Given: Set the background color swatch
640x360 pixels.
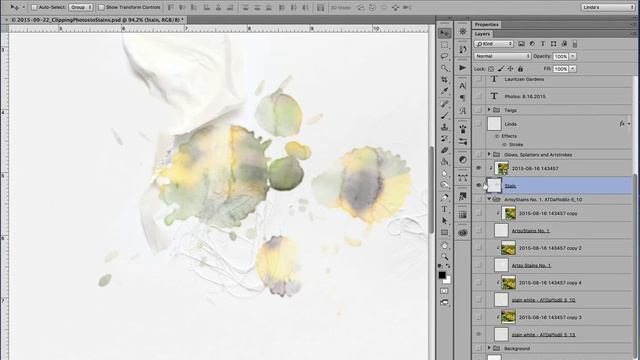Looking at the screenshot, I should click(447, 280).
